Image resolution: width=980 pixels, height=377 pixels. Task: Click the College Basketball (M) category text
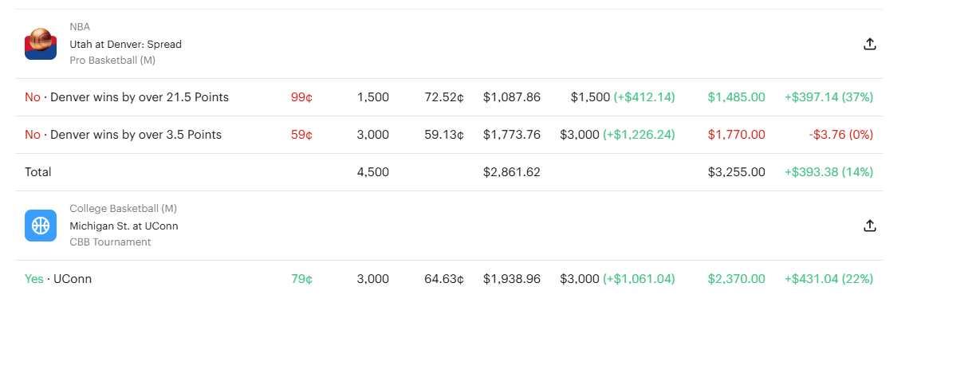123,209
